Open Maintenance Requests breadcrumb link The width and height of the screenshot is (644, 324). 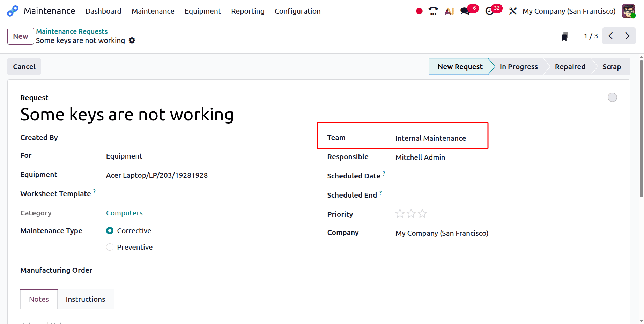pyautogui.click(x=72, y=31)
